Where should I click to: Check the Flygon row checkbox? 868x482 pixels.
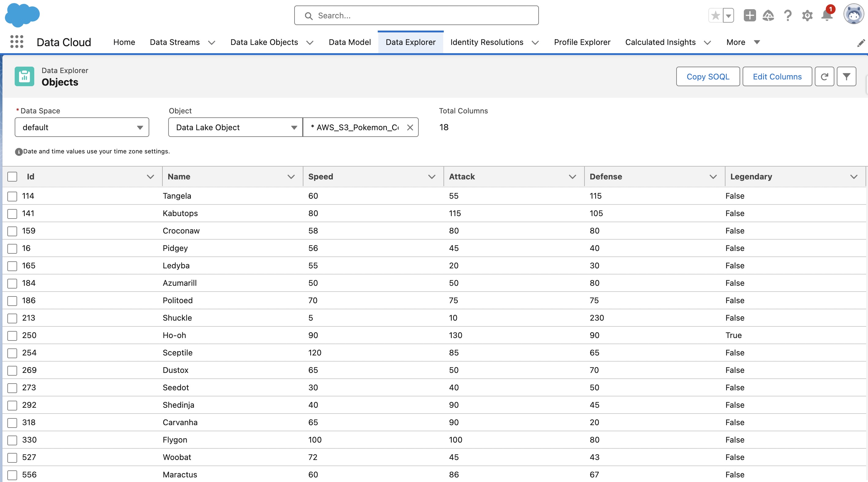click(12, 440)
